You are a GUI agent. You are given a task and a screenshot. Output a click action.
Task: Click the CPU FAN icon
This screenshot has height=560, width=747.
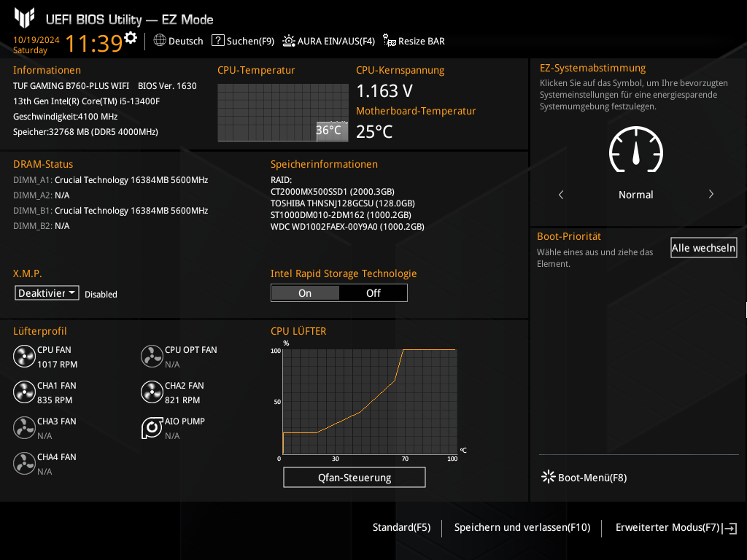24,356
